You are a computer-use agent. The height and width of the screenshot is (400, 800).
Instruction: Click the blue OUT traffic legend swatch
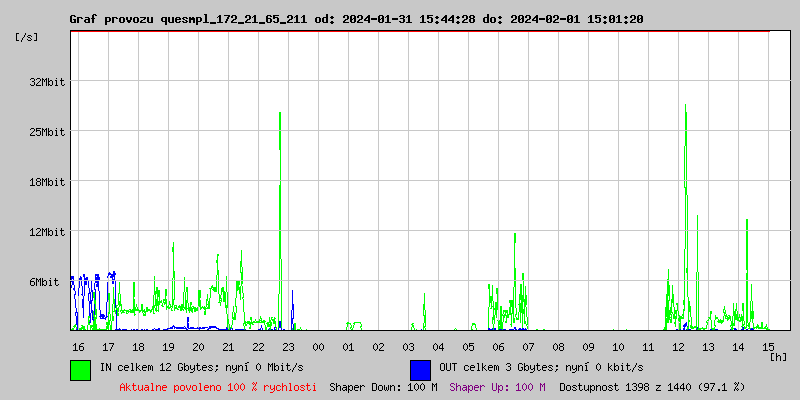click(x=420, y=369)
